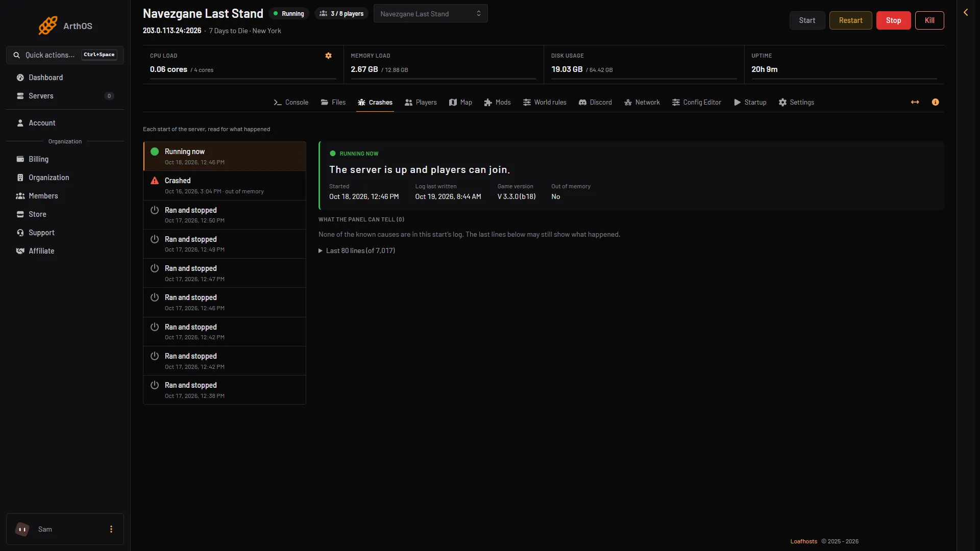Open Servers list in sidebar
Screen dimensions: 980x551
[x=65, y=96]
